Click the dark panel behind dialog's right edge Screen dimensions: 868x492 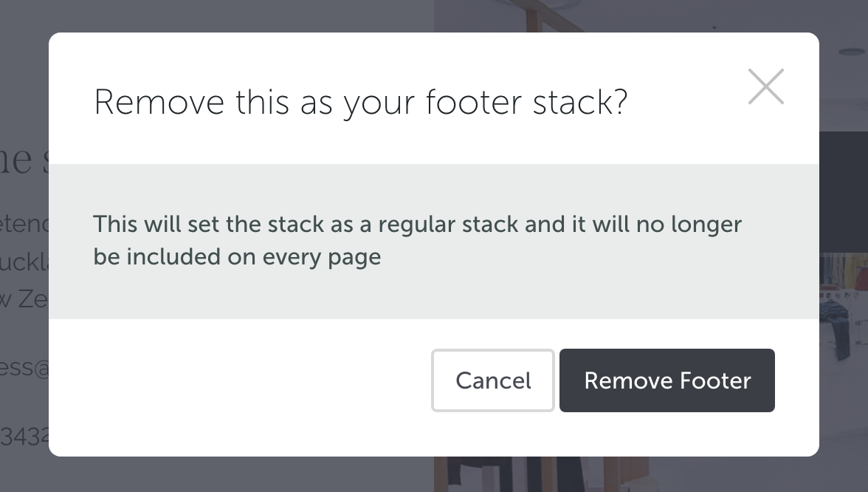point(843,192)
